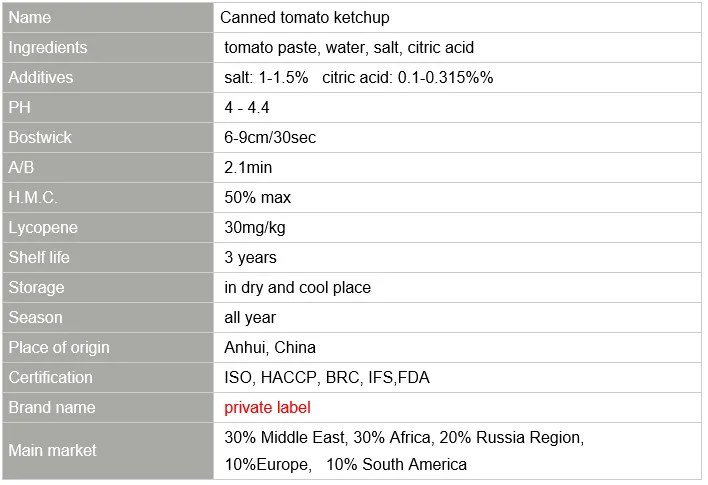Select the Shelf life '3 years' cell

click(457, 257)
